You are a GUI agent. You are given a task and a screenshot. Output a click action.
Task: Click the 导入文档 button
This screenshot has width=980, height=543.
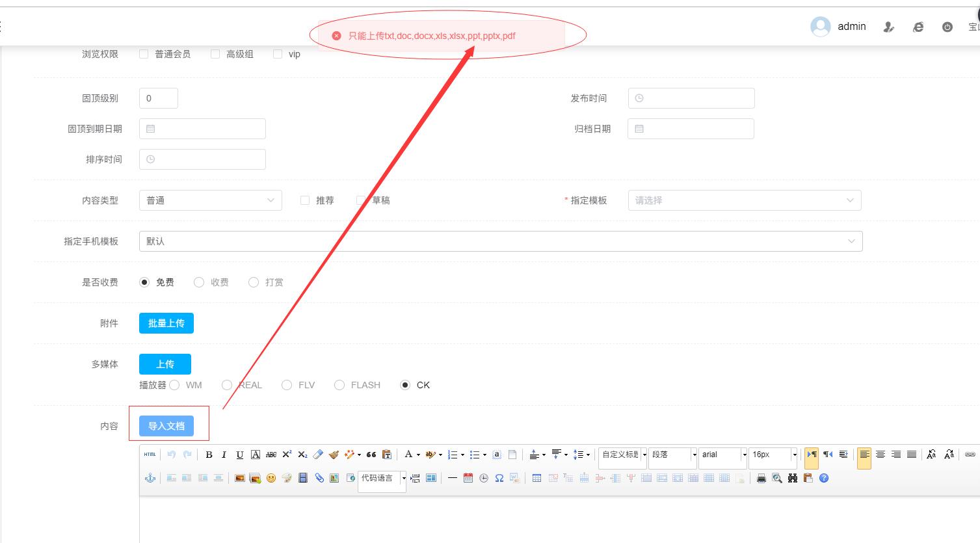point(166,426)
